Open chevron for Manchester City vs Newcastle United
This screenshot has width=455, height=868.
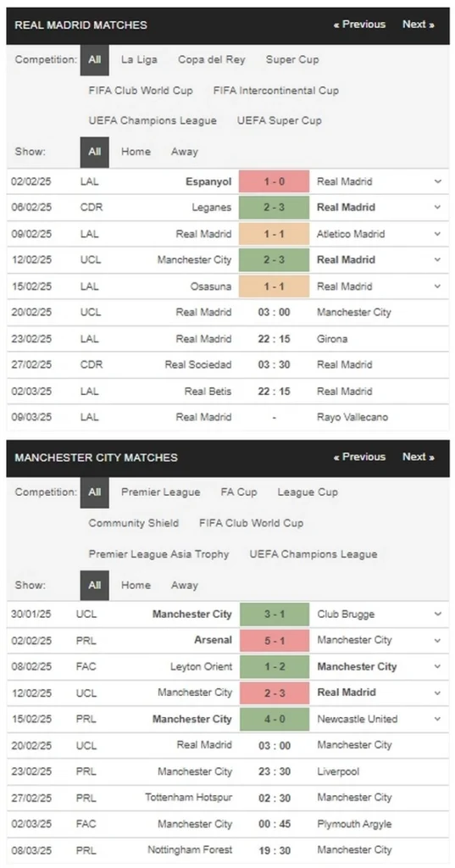pos(438,719)
